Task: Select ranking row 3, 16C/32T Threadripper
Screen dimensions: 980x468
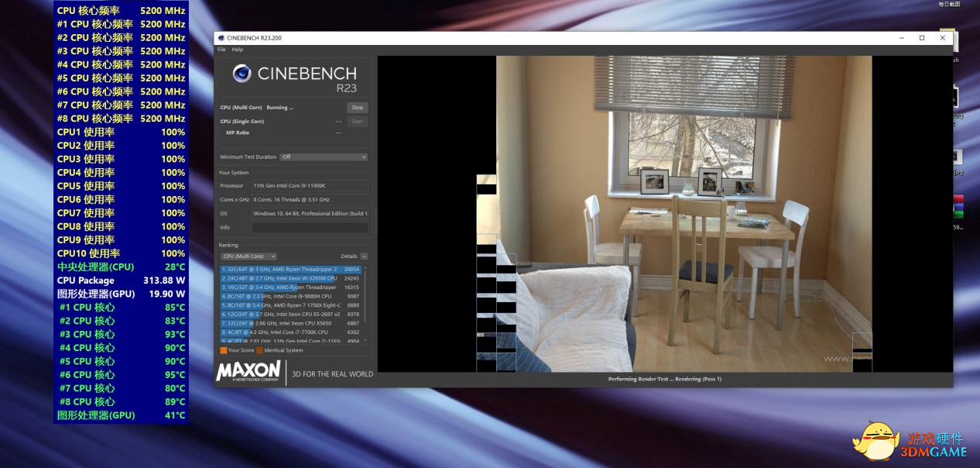Action: click(291, 287)
